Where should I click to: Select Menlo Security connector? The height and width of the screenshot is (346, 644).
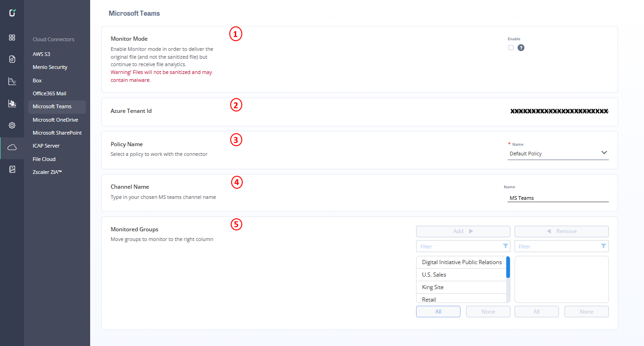tap(50, 67)
